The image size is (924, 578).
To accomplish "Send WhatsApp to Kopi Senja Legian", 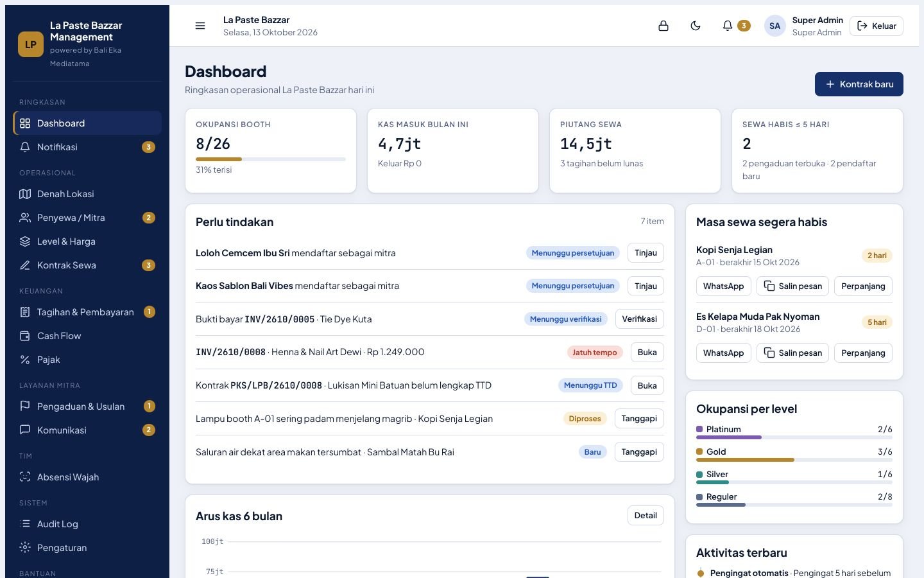I will tap(723, 286).
